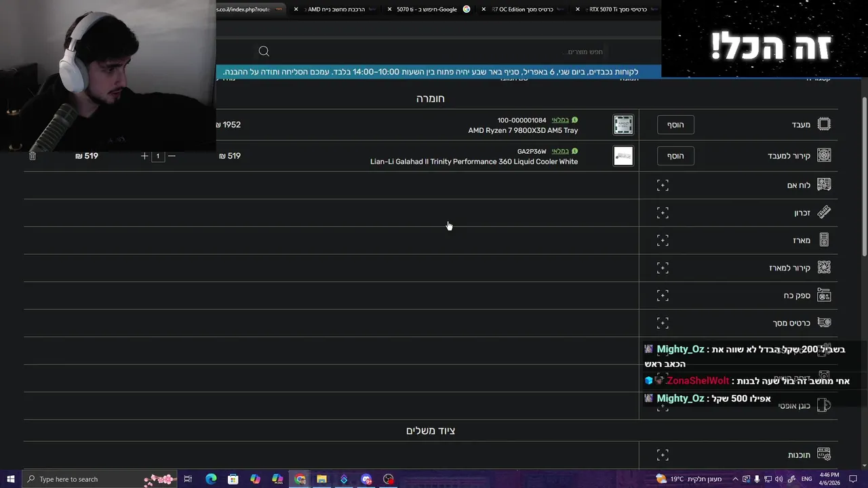Close the R7 OC Edition tab
The width and height of the screenshot is (868, 488).
(484, 9)
